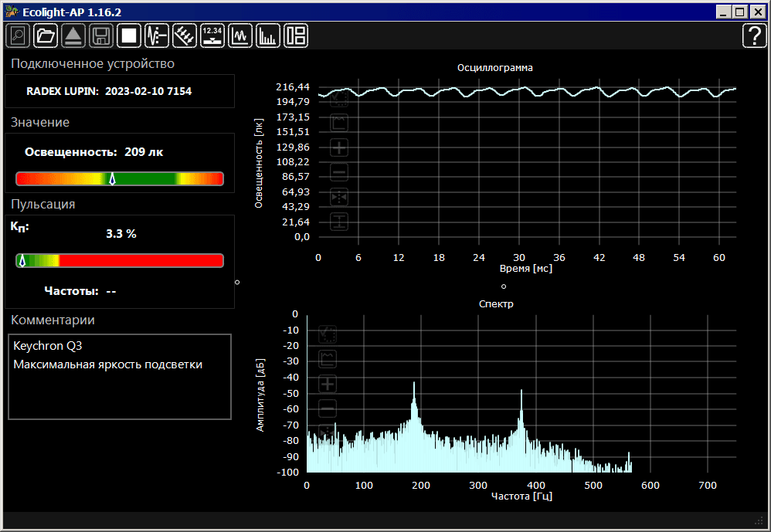Click the oscillogram vertical range icon

click(x=339, y=222)
